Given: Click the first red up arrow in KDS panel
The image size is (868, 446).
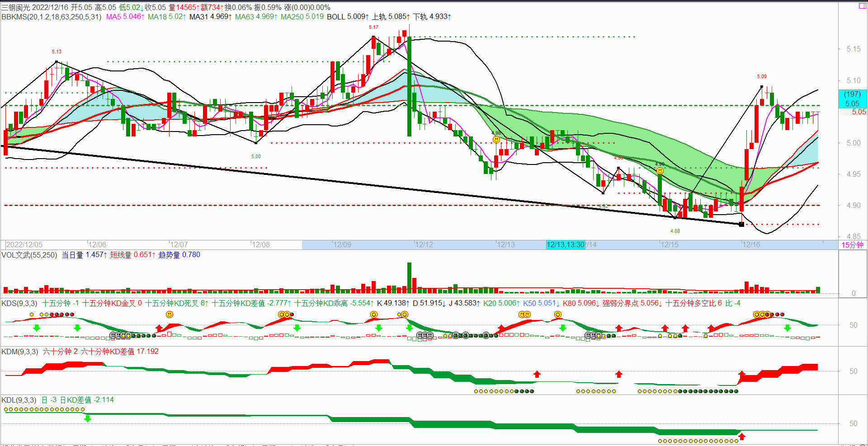Looking at the screenshot, I should pyautogui.click(x=159, y=328).
